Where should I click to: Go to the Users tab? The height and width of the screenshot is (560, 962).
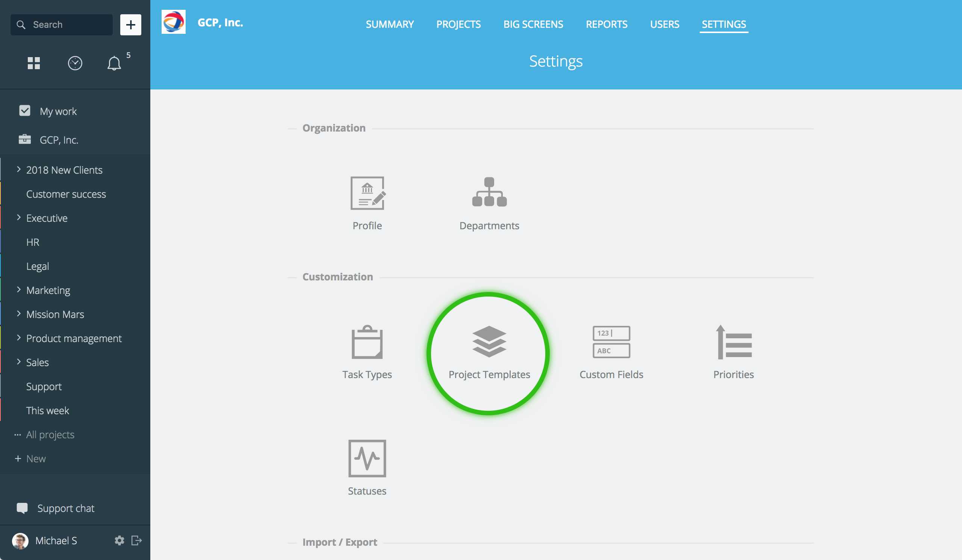tap(664, 24)
